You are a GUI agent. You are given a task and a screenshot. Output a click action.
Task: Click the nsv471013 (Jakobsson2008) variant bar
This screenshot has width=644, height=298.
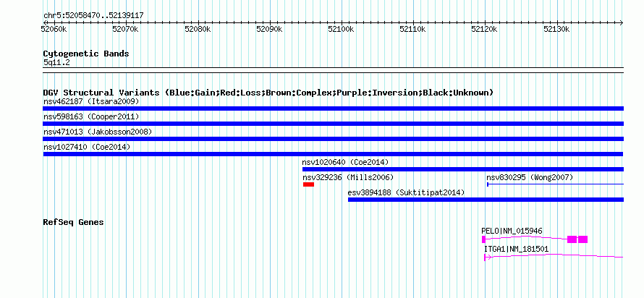tap(333, 139)
